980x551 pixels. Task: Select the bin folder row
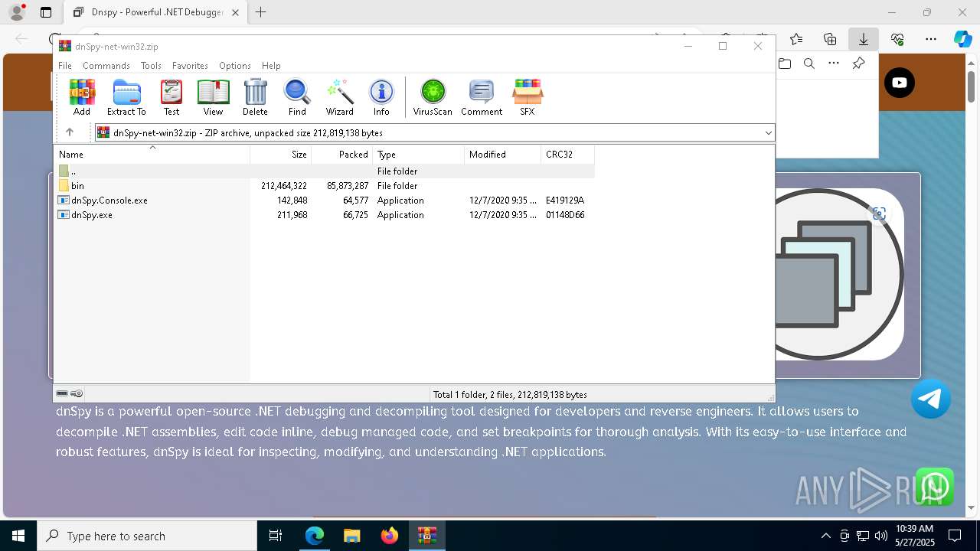point(325,186)
